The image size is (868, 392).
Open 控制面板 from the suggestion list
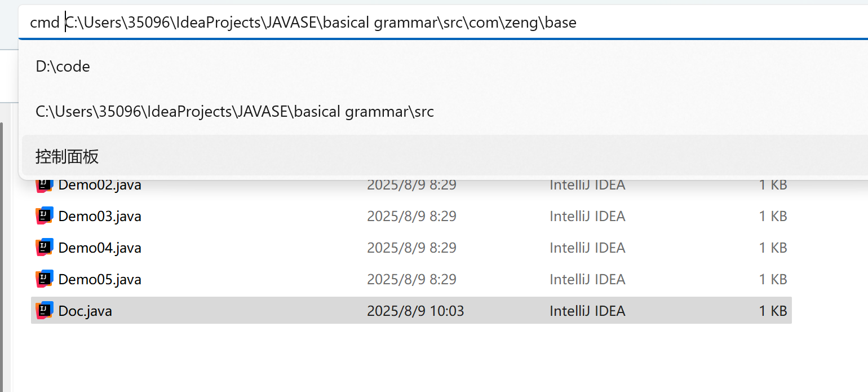[66, 156]
